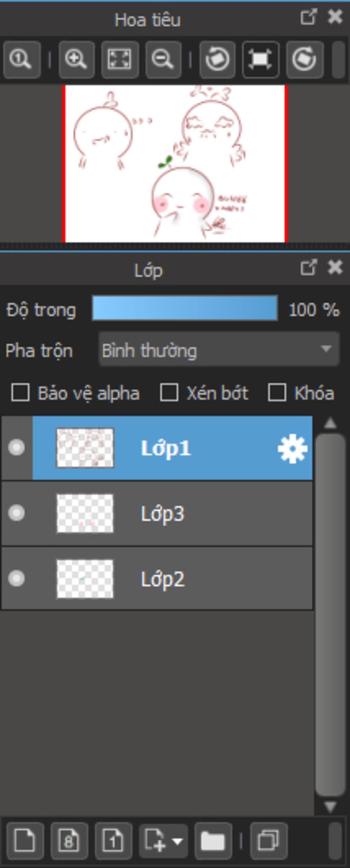The image size is (350, 868).
Task: Open Lớp1 layer settings gear
Action: point(293,449)
